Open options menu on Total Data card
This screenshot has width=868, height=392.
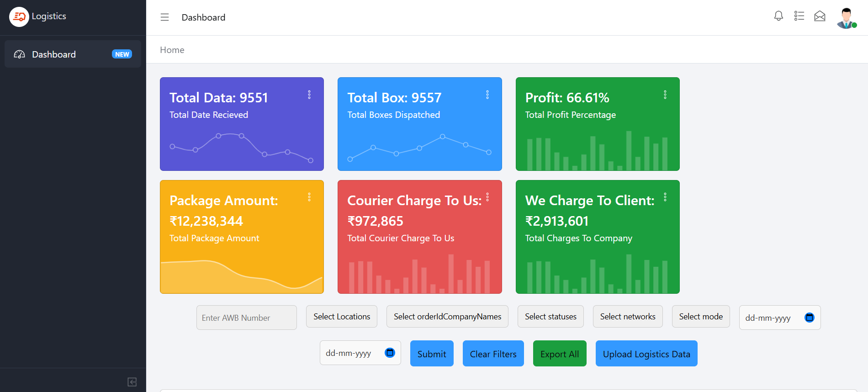click(x=309, y=95)
